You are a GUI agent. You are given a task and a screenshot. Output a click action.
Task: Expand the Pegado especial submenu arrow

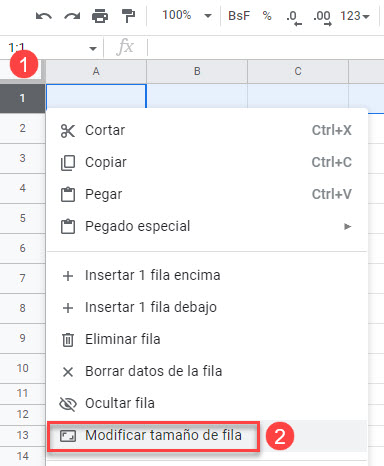(347, 227)
